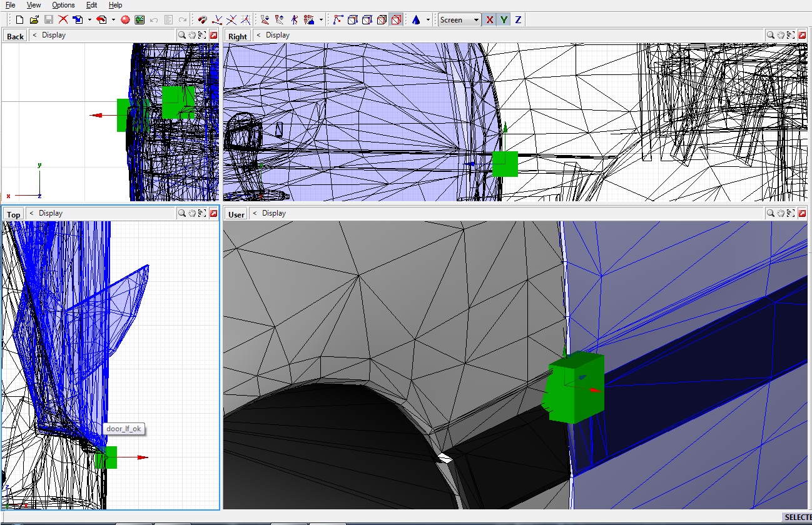Click the red X delete icon

63,20
